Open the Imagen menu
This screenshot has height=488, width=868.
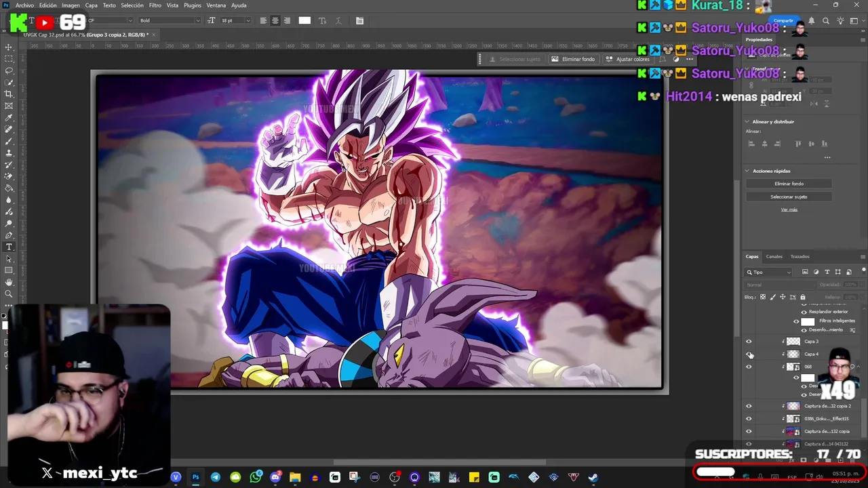click(71, 5)
